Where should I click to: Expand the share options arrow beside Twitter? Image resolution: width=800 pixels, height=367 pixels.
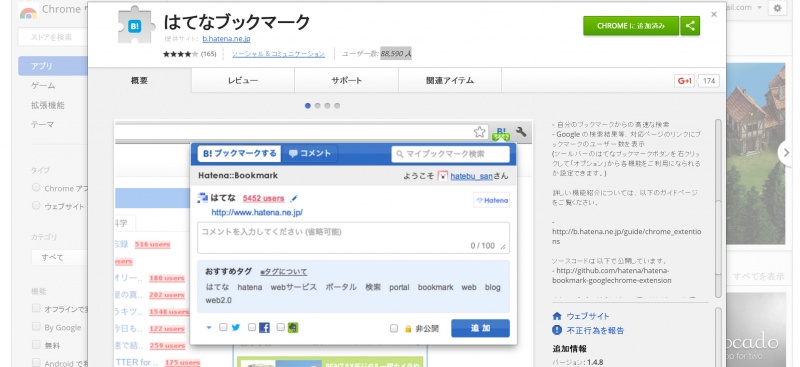click(209, 328)
